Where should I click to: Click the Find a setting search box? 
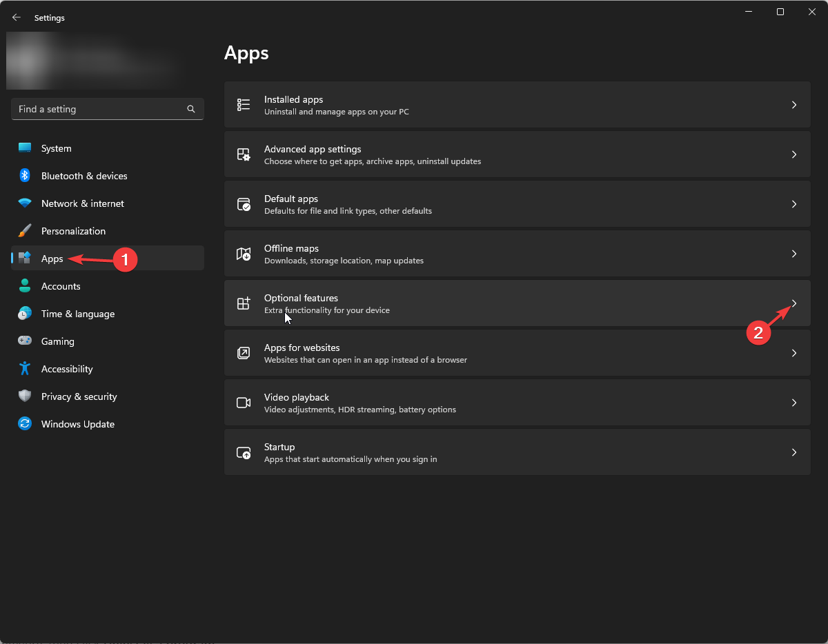[x=100, y=109]
